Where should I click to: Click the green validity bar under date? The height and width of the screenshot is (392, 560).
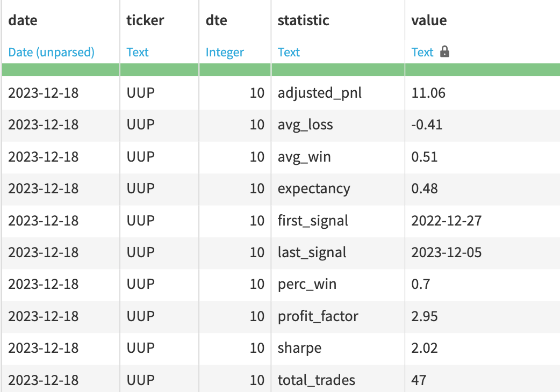pos(60,70)
